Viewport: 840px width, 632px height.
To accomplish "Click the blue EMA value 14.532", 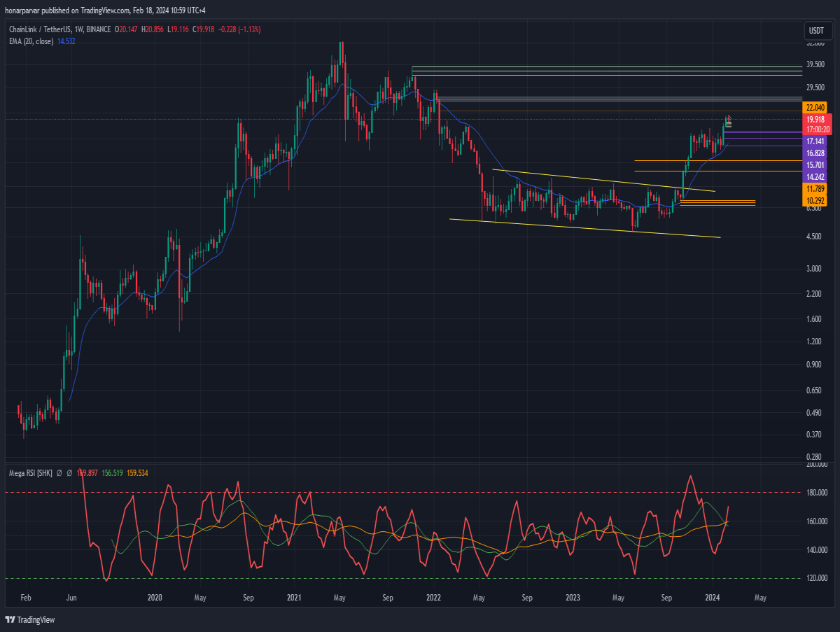I will coord(66,41).
